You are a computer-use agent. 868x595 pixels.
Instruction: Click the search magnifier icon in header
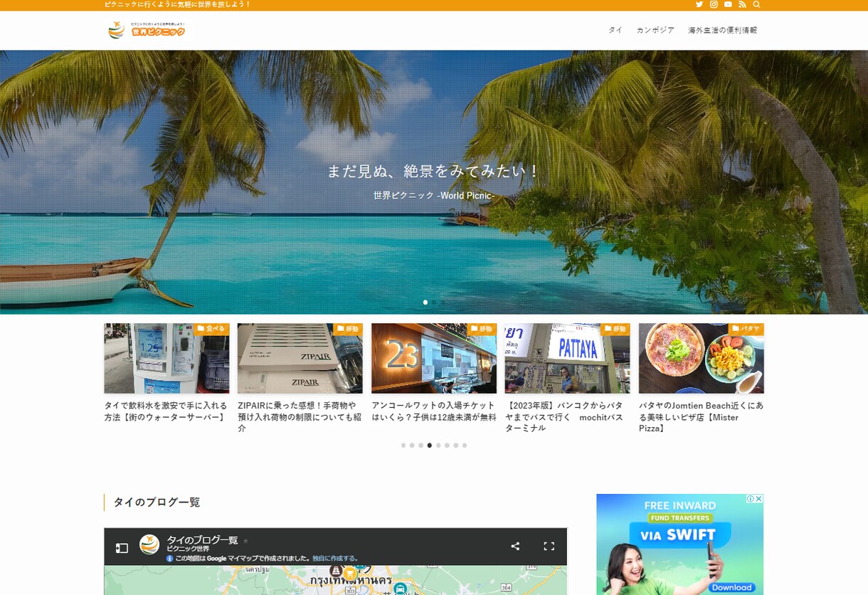point(756,4)
